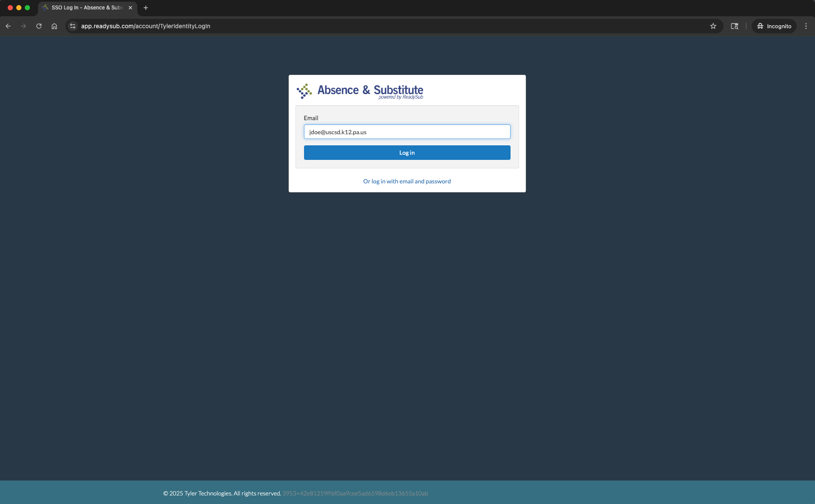Screen dimensions: 815x504
Task: Bookmark this page with star icon
Action: click(x=713, y=26)
